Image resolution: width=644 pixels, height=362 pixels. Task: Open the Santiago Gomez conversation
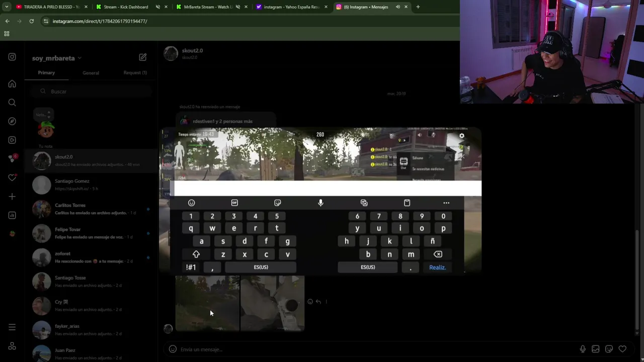point(91,185)
